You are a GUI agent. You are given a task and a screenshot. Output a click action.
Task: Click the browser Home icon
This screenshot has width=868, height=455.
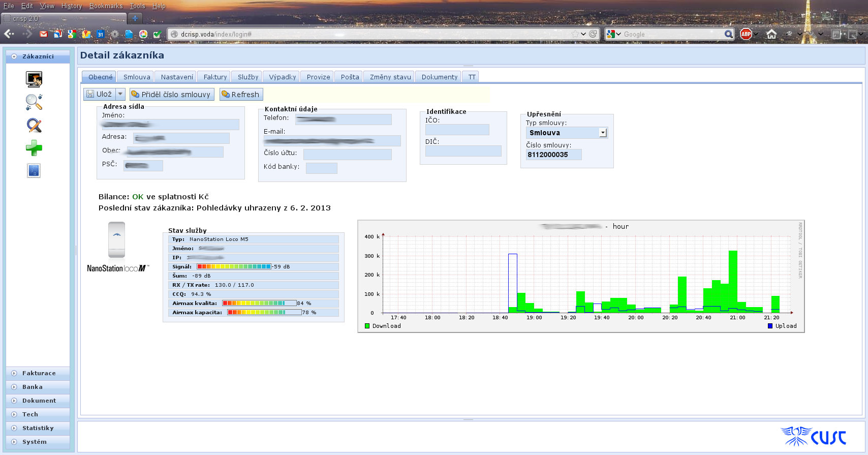[771, 34]
